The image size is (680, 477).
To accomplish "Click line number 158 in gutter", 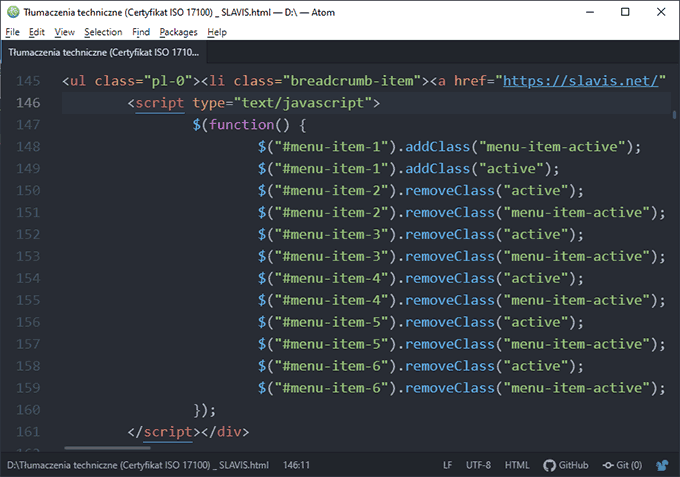I will [28, 366].
